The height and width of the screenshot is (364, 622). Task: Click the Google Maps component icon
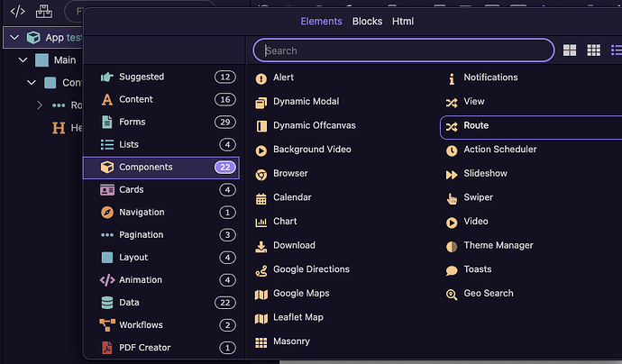[261, 294]
